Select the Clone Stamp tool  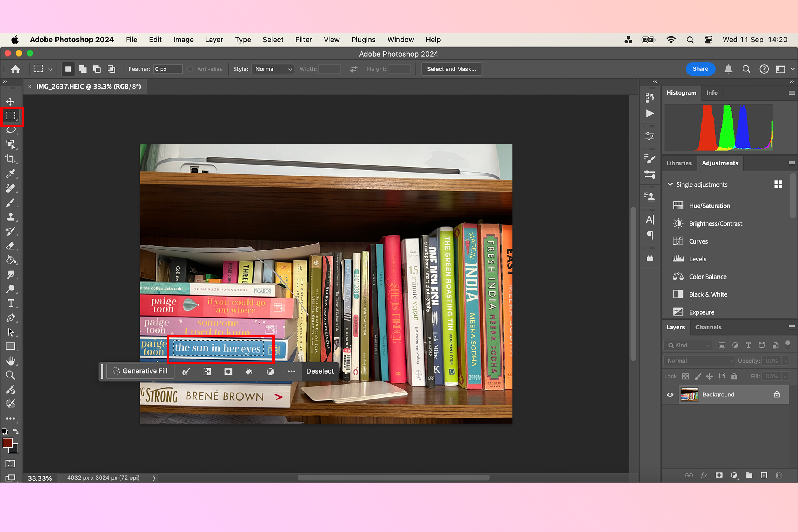click(11, 217)
